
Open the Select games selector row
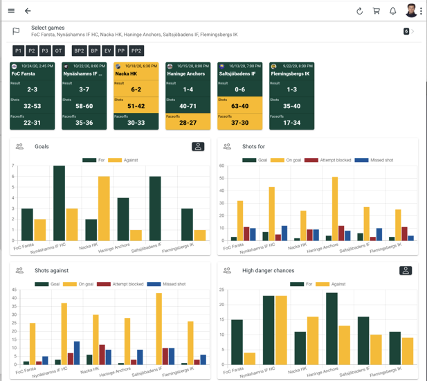pos(213,31)
